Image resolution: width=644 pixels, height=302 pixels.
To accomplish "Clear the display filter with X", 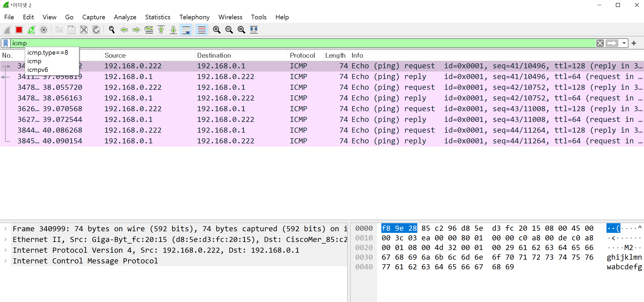I will click(600, 43).
